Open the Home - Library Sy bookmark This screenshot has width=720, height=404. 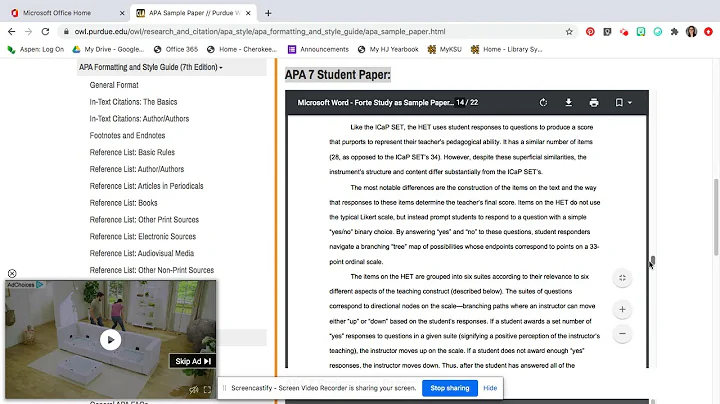(507, 49)
